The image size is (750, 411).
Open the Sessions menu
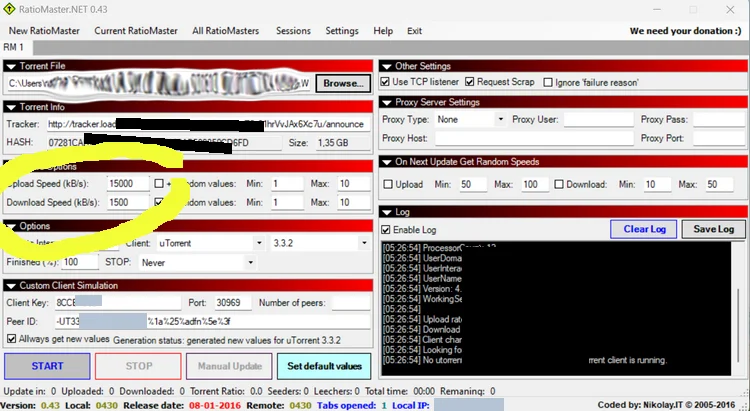click(x=293, y=31)
